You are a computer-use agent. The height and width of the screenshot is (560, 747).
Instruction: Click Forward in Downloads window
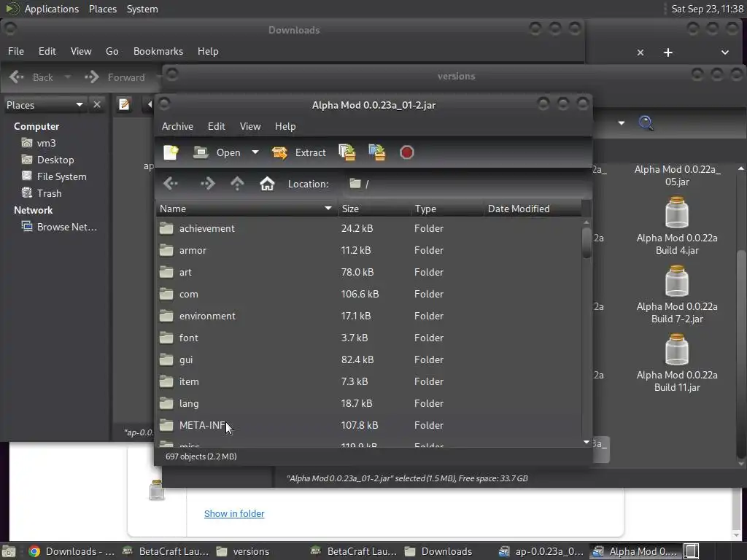click(115, 77)
